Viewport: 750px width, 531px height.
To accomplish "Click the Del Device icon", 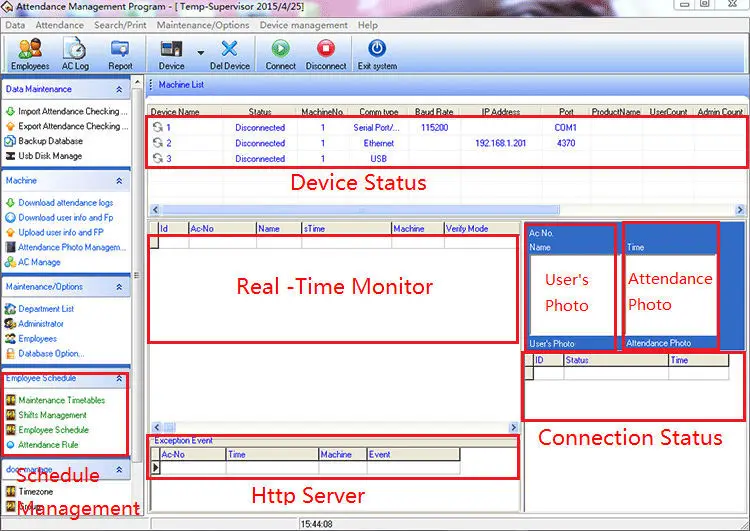I will point(229,50).
